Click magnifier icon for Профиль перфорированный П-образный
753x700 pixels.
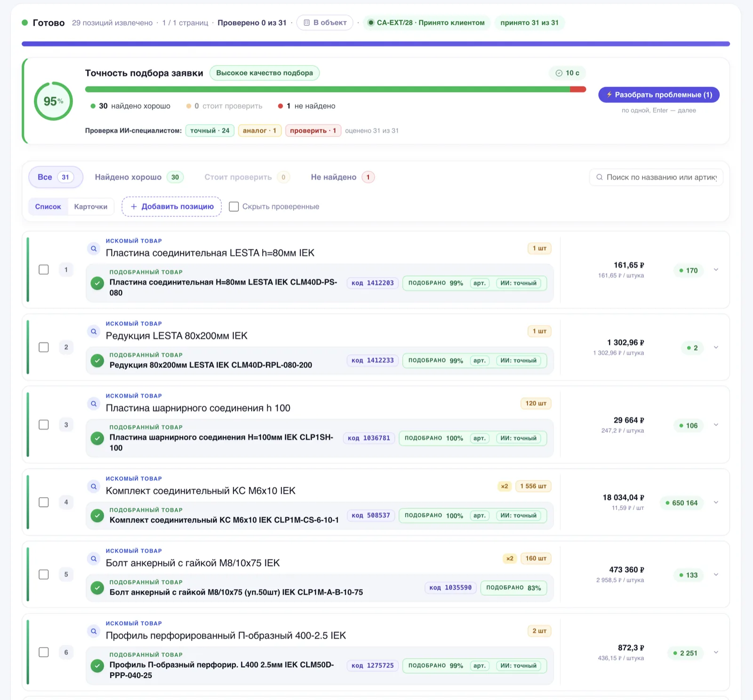(94, 631)
